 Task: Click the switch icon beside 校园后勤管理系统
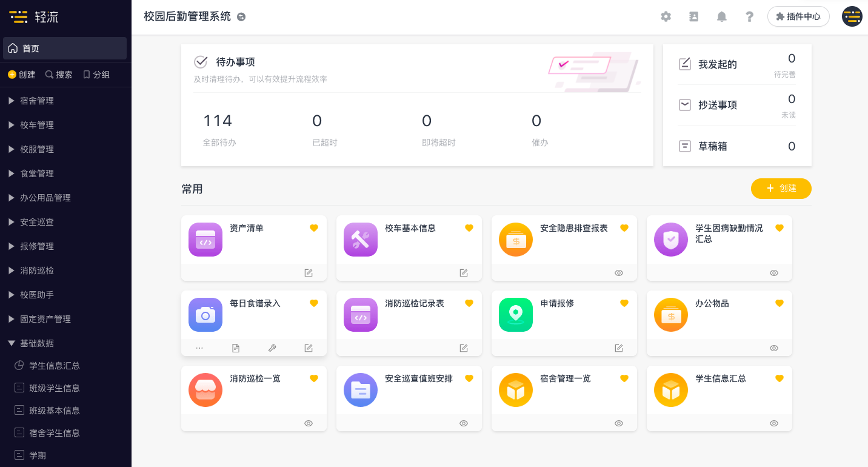point(241,17)
